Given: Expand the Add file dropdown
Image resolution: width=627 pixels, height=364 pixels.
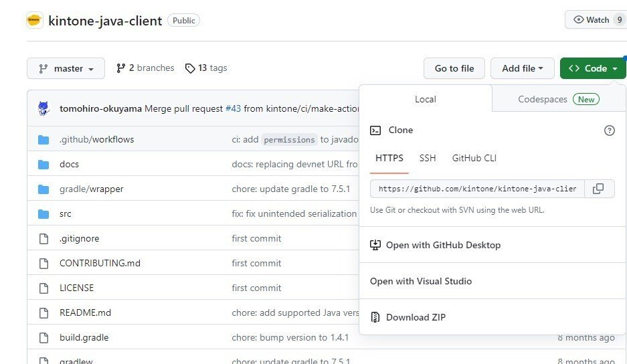Looking at the screenshot, I should [x=522, y=68].
